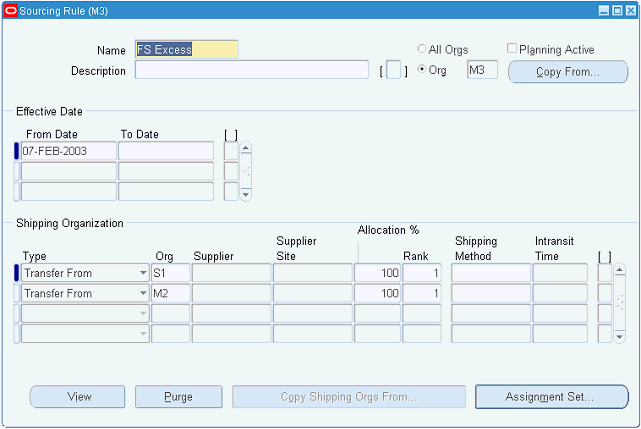Click the Assignment Set... button
The width and height of the screenshot is (641, 429).
(551, 397)
